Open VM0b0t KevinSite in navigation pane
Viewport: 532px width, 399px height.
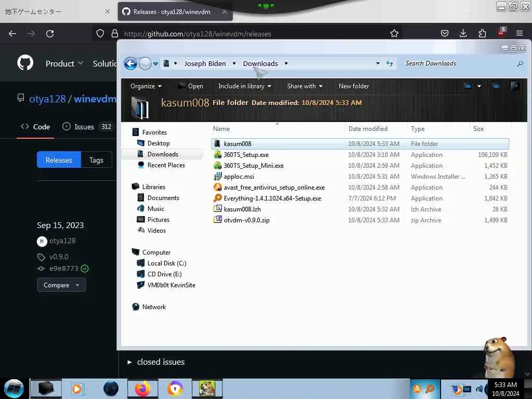171,285
